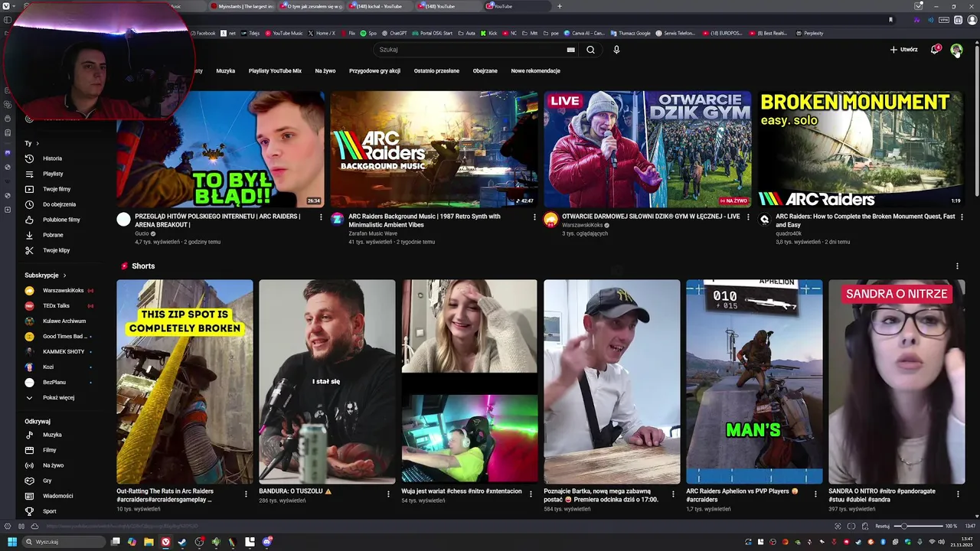Screen dimensions: 980x551
Task: Open the account avatar menu
Action: tap(956, 50)
